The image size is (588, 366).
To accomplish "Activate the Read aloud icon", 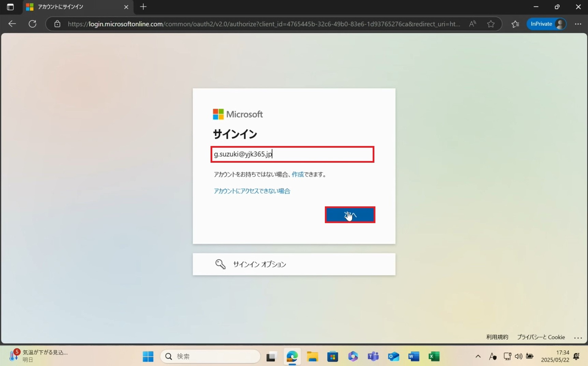I will pyautogui.click(x=472, y=24).
